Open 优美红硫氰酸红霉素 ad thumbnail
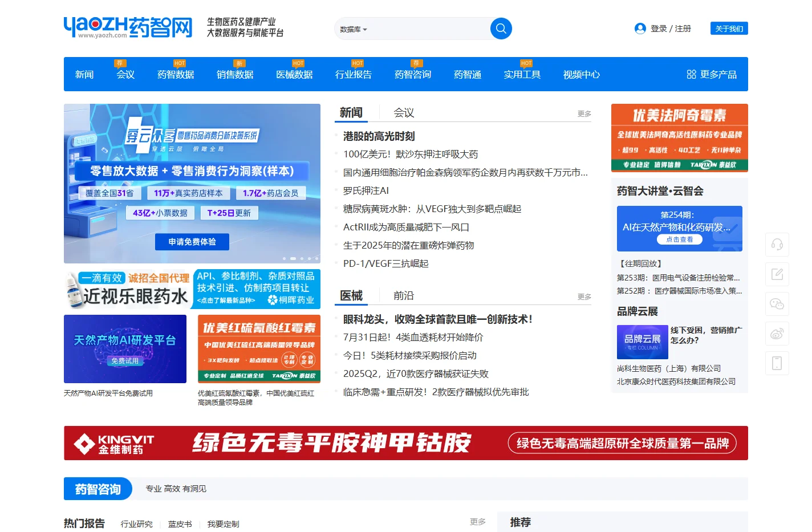812x532 pixels. click(259, 349)
